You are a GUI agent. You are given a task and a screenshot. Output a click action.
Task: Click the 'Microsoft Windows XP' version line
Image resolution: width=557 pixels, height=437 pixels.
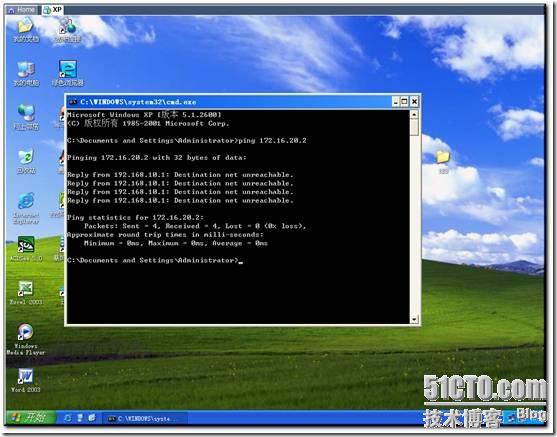pyautogui.click(x=144, y=114)
